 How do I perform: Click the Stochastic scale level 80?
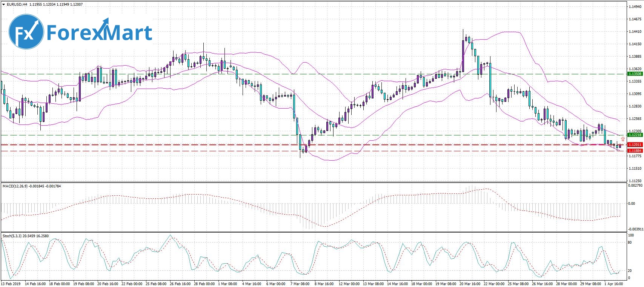click(x=630, y=242)
